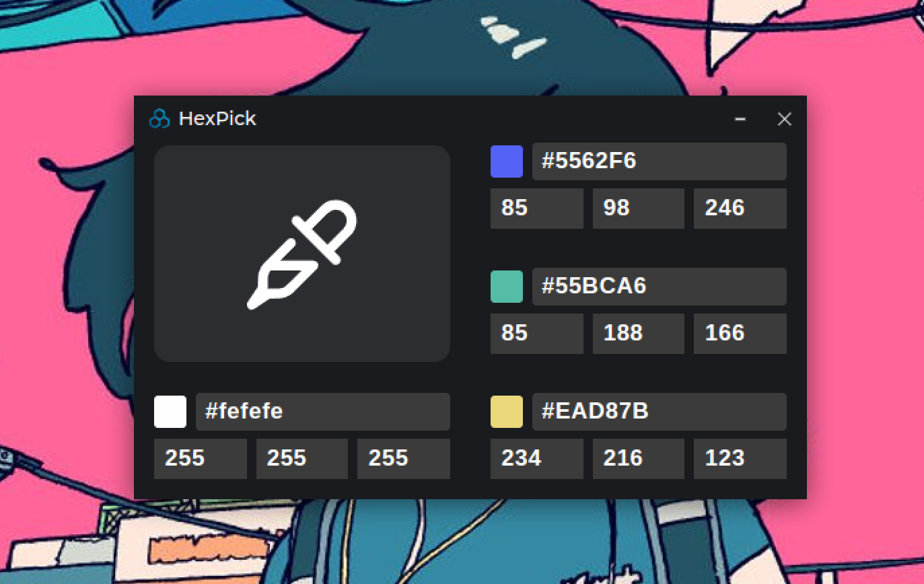Click the title bar dropper emblem

tap(159, 118)
